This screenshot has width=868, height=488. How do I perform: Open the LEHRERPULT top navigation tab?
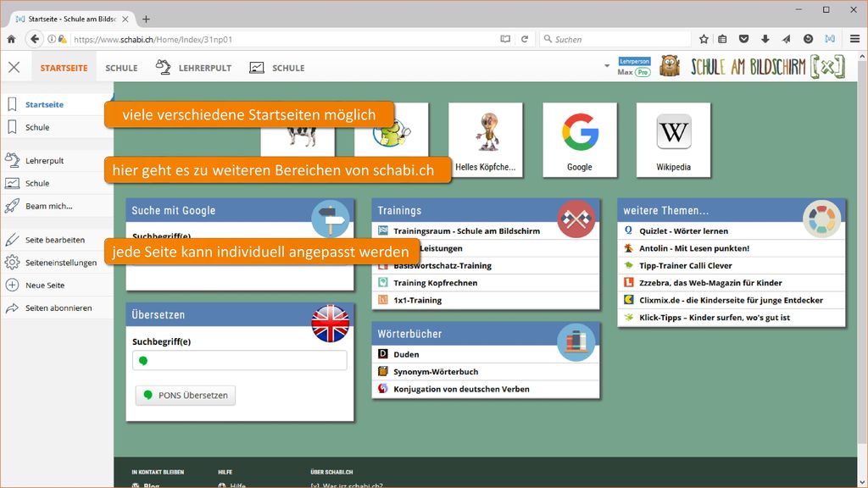194,68
